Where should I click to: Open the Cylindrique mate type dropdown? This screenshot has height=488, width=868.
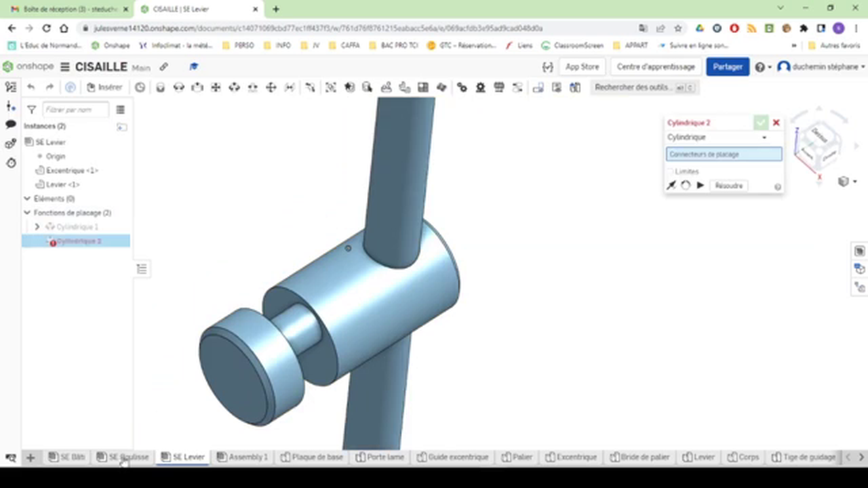point(764,137)
